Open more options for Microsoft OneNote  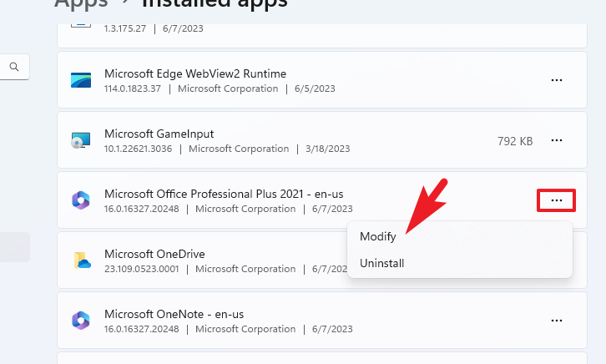click(x=557, y=321)
